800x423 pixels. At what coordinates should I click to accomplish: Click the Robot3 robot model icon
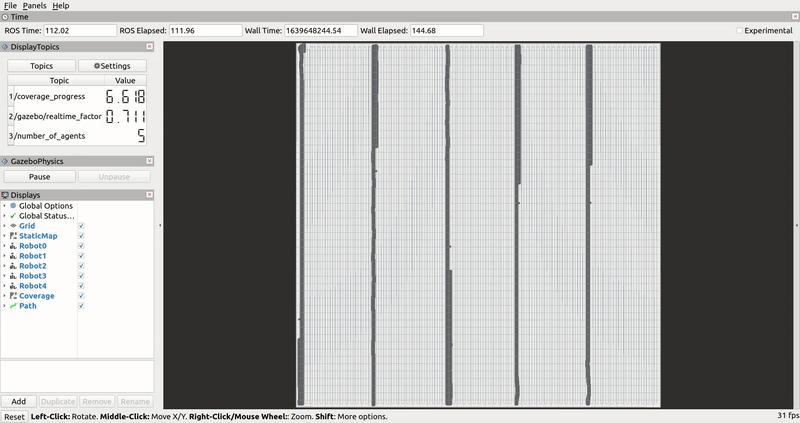point(13,276)
